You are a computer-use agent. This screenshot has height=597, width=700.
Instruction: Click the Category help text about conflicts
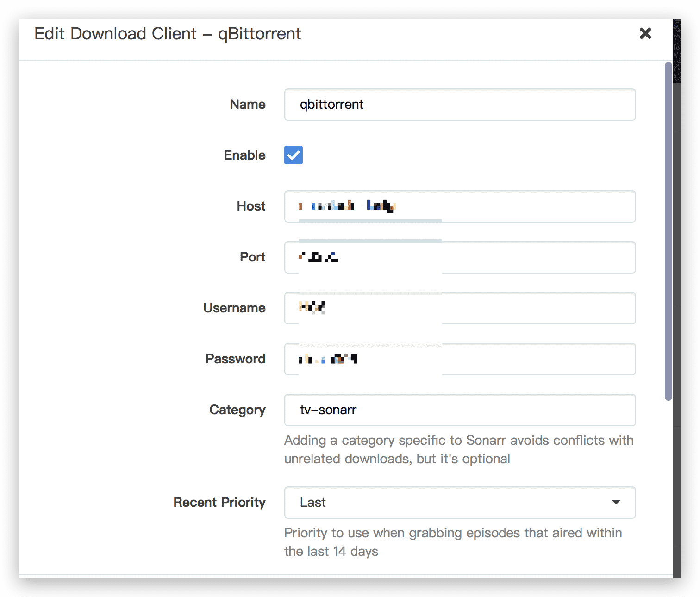point(459,449)
